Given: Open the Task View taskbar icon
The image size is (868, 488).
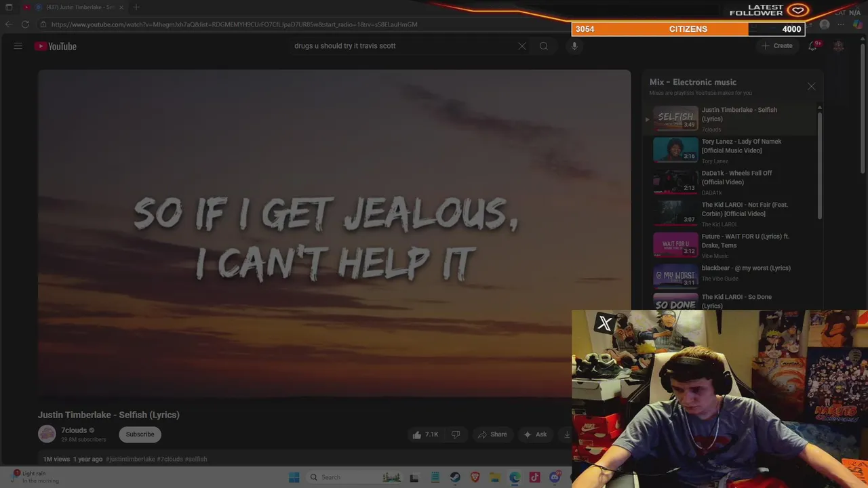Looking at the screenshot, I should tap(414, 477).
